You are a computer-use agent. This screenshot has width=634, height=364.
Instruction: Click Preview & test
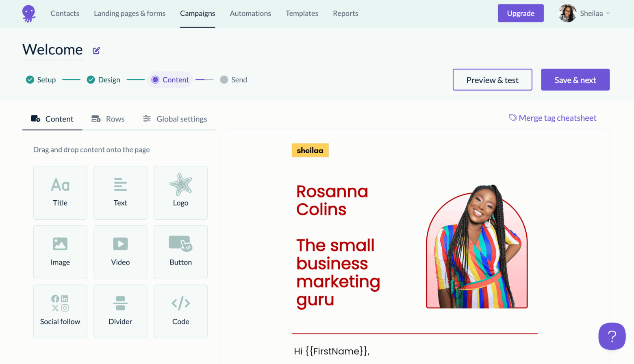pos(493,80)
